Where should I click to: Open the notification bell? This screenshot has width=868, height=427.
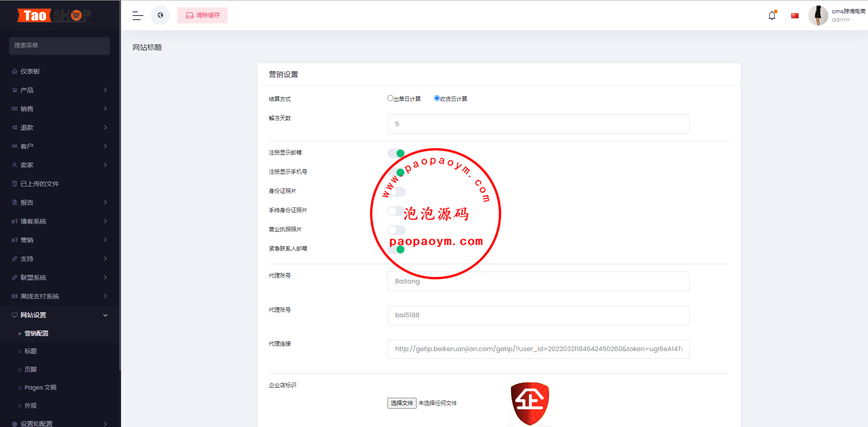(772, 16)
